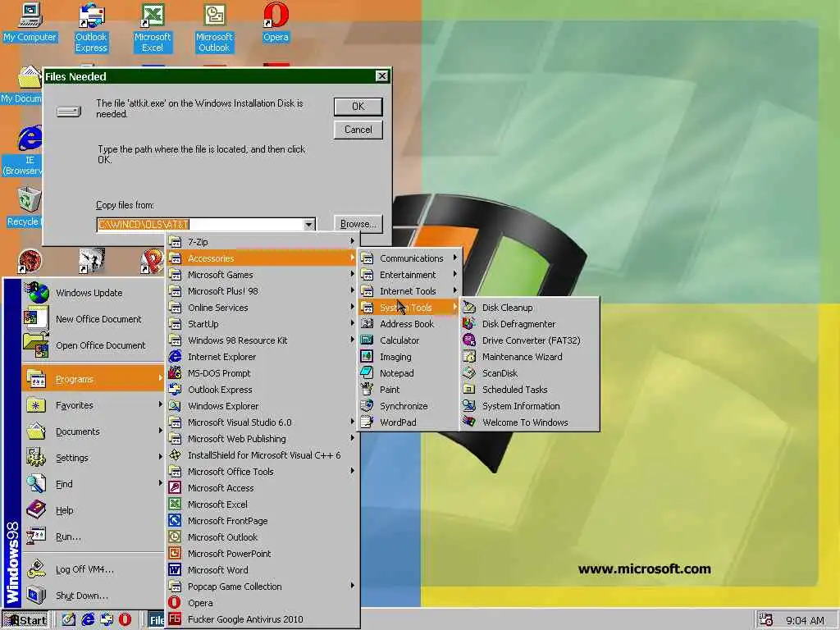Open MS-DOS Prompt from Programs
This screenshot has width=840, height=630.
pyautogui.click(x=262, y=373)
